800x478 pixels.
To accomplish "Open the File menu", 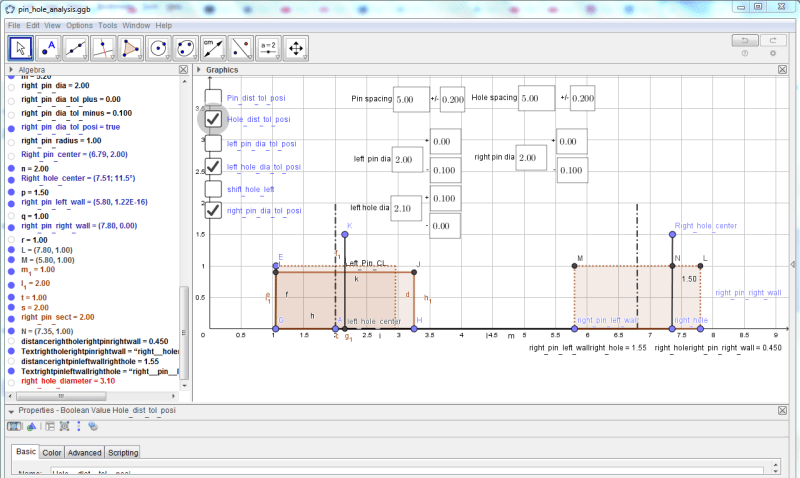I will pyautogui.click(x=14, y=26).
